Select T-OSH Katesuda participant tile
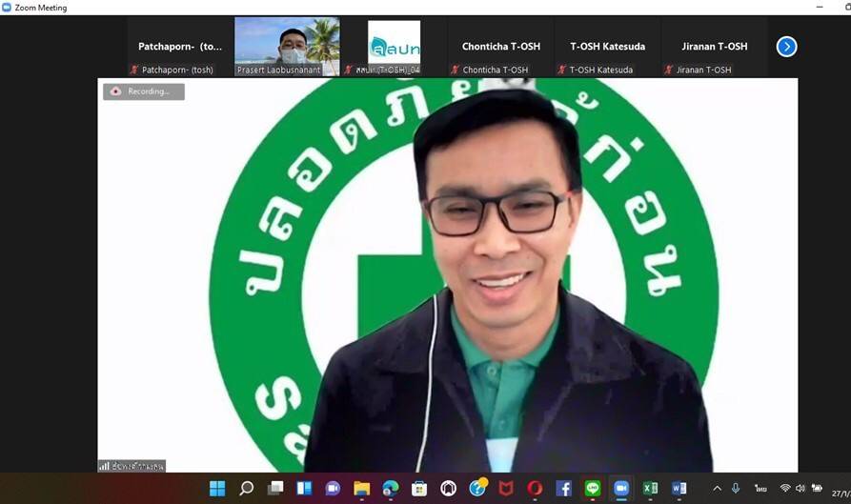Screen dimensions: 851x504 pyautogui.click(x=607, y=47)
